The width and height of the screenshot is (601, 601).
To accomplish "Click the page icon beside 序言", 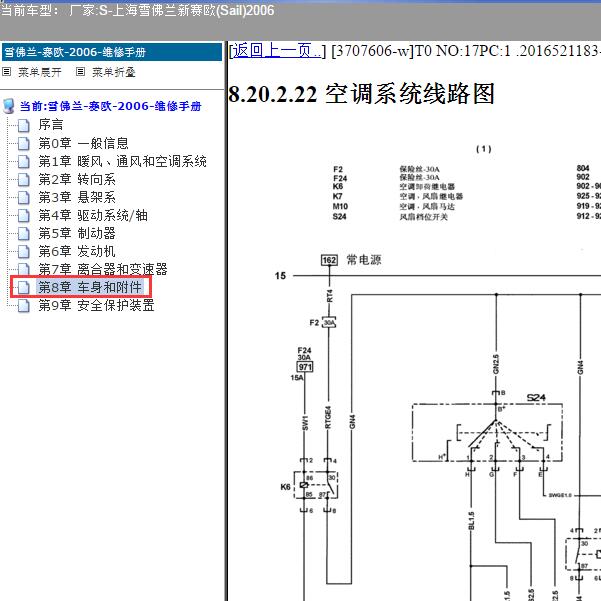I will [24, 125].
